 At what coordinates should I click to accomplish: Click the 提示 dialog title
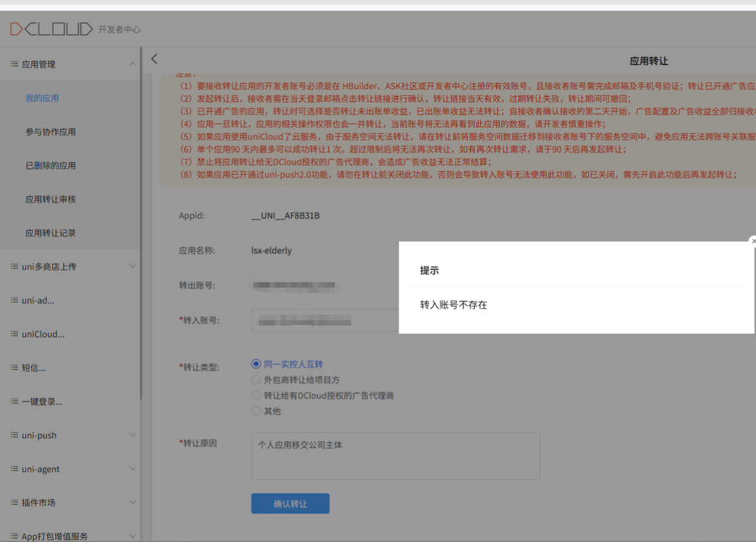[430, 271]
